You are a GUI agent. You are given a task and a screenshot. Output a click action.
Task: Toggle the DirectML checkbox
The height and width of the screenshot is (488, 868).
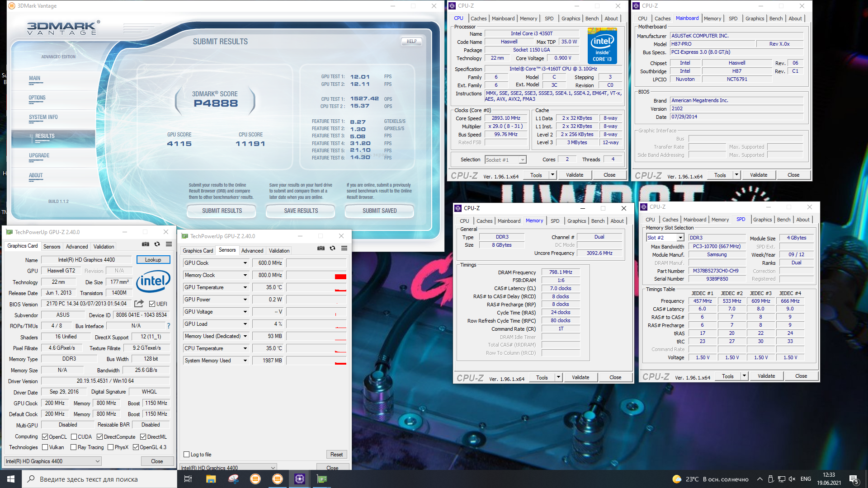pos(143,437)
